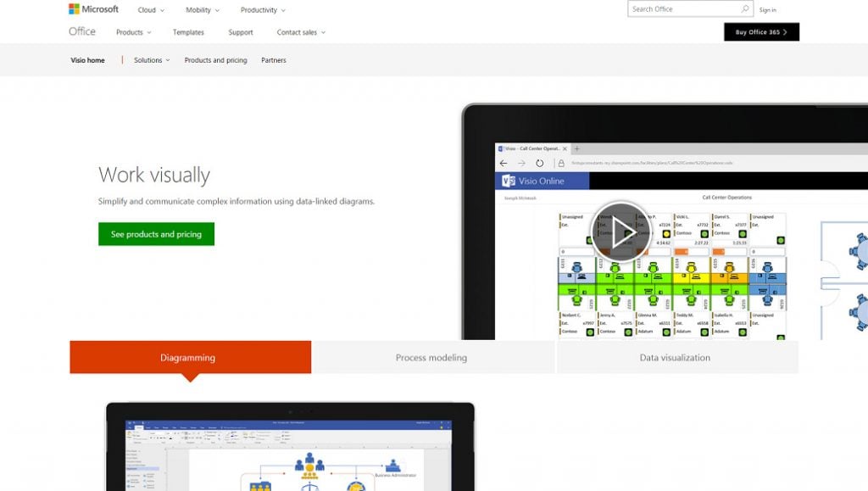Play the Visio Online video
Viewport: 868px width, 491px height.
tap(623, 231)
